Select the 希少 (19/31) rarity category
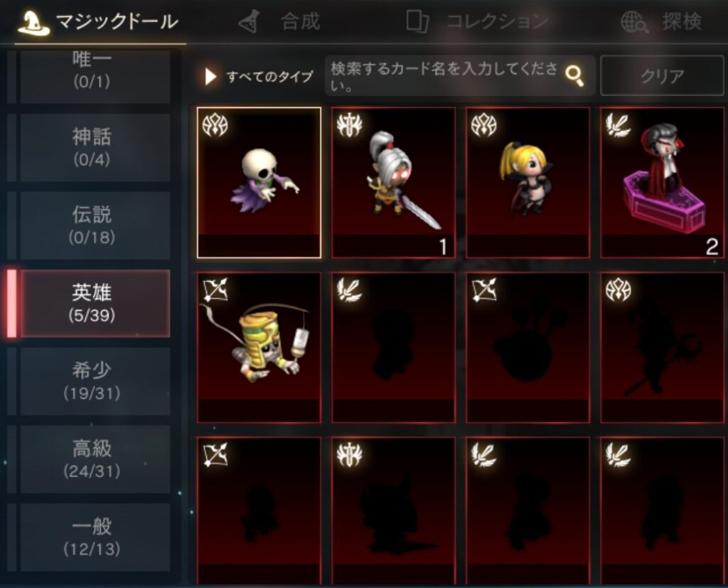Viewport: 728px width, 588px height. (x=92, y=381)
